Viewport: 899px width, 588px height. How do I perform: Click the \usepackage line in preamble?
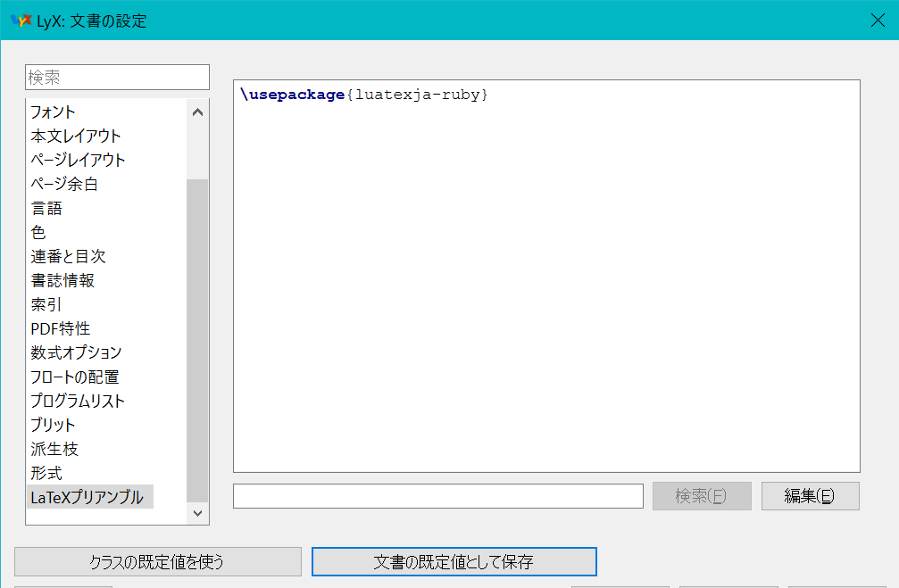pos(364,95)
